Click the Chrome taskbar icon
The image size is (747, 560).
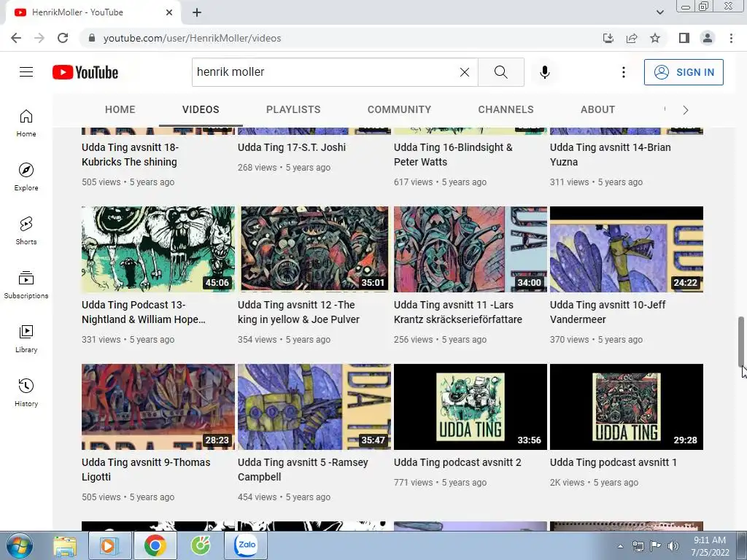pos(155,545)
